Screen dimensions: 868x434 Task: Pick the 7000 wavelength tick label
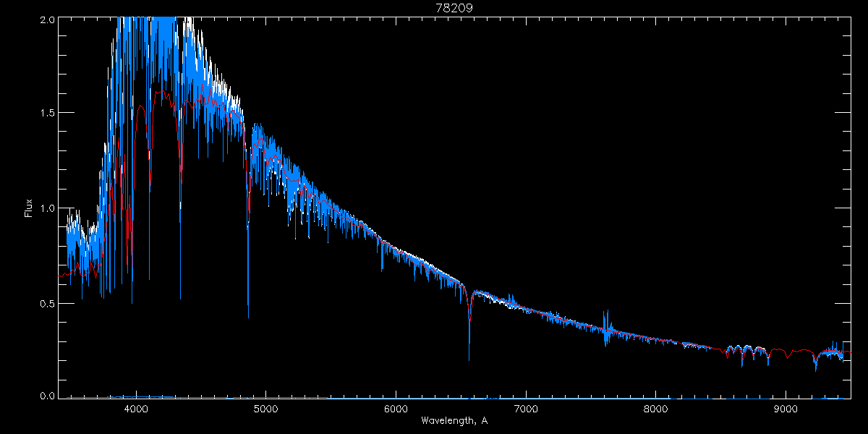(526, 408)
